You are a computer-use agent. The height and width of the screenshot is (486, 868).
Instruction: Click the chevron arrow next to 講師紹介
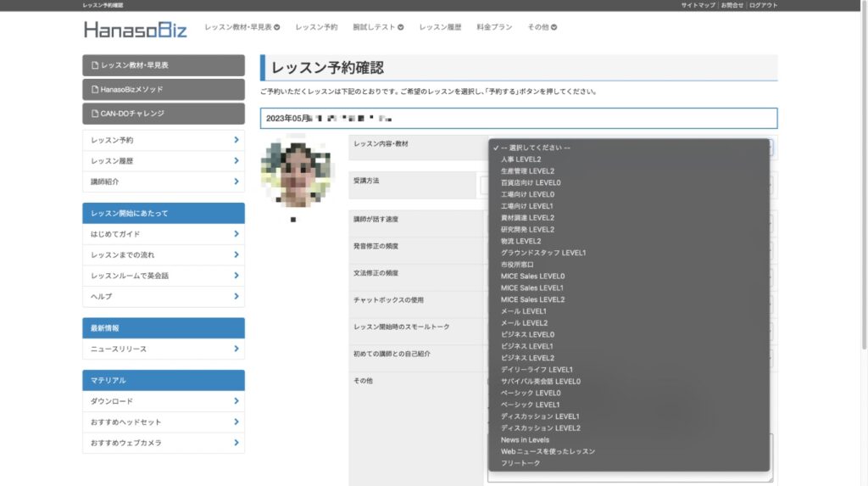coord(236,182)
